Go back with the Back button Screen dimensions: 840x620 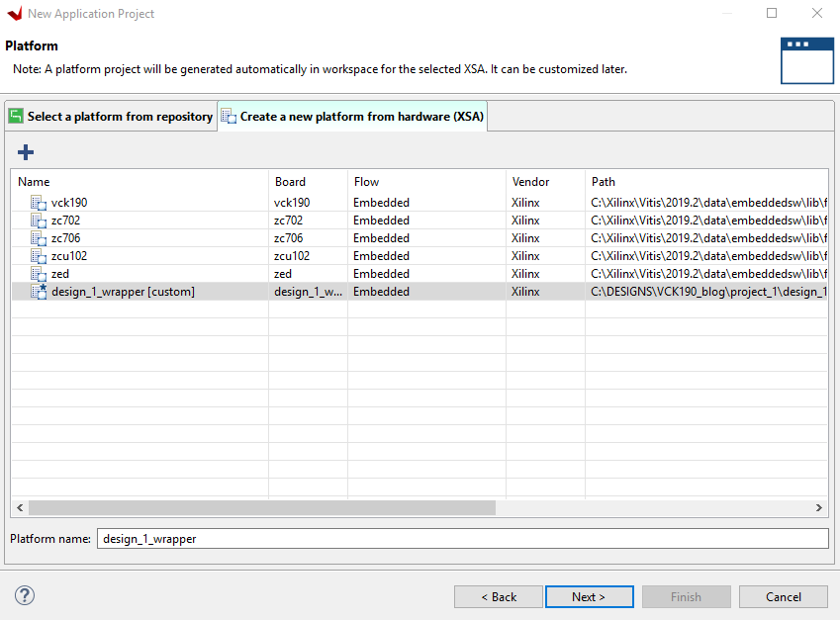click(x=498, y=596)
